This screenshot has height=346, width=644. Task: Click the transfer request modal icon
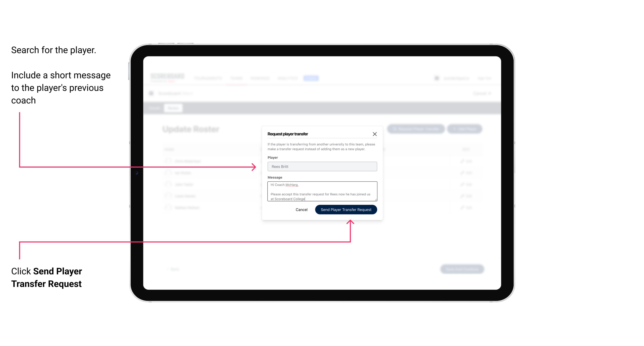coord(375,134)
